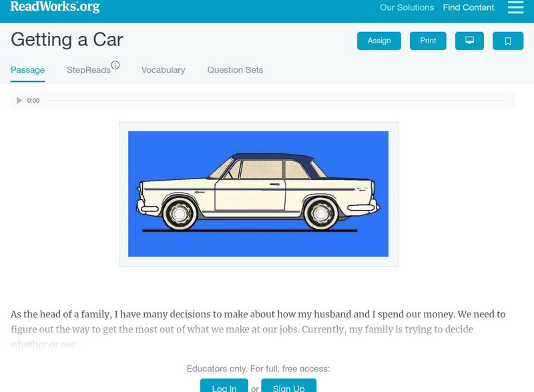The width and height of the screenshot is (534, 392).
Task: Bookmark this passage with the bookmark icon
Action: coord(508,41)
